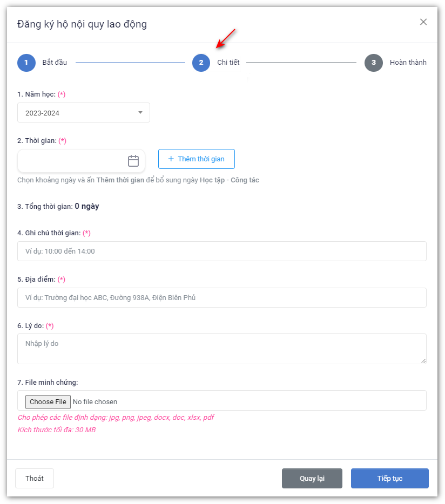The height and width of the screenshot is (504, 445).
Task: Click the Ghi chú thời gian field
Action: click(221, 251)
